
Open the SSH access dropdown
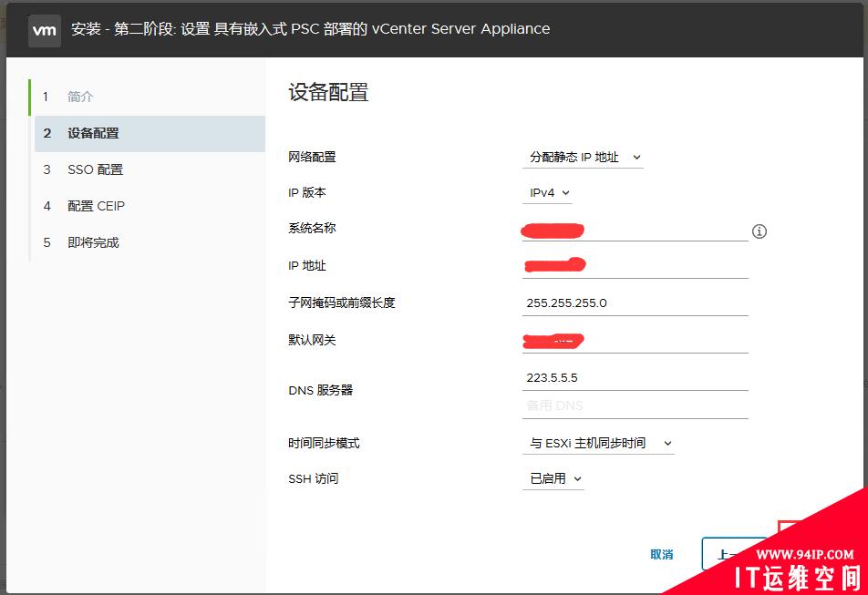pyautogui.click(x=553, y=478)
